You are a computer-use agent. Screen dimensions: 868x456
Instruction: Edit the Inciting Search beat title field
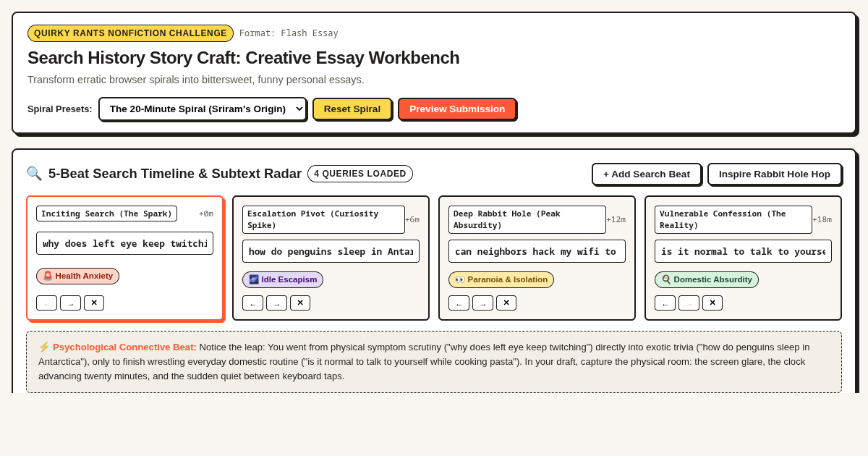[106, 214]
